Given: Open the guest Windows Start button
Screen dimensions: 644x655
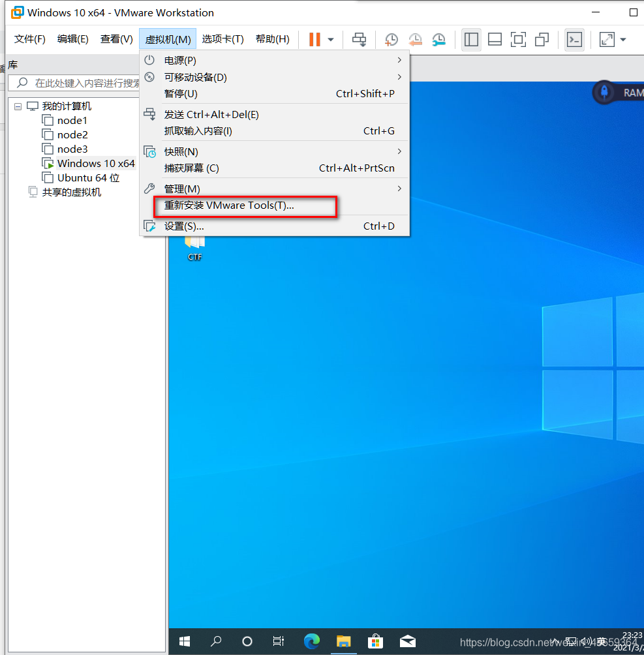Looking at the screenshot, I should [184, 641].
